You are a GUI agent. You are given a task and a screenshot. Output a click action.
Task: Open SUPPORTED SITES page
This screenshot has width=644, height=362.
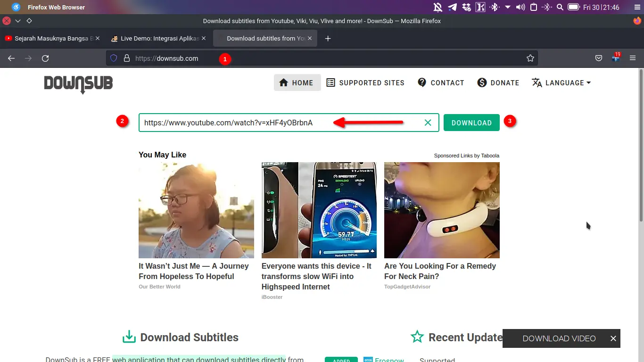365,82
